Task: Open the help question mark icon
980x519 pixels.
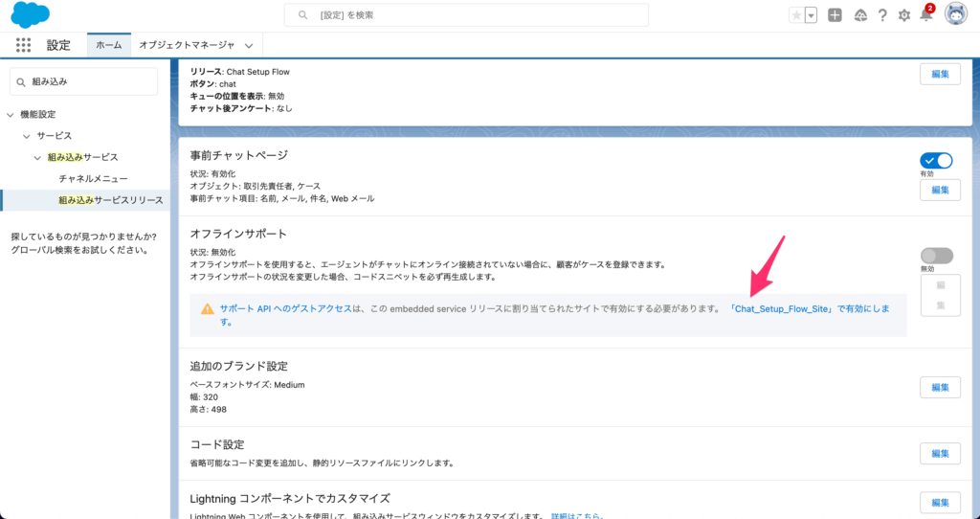Action: pos(882,15)
